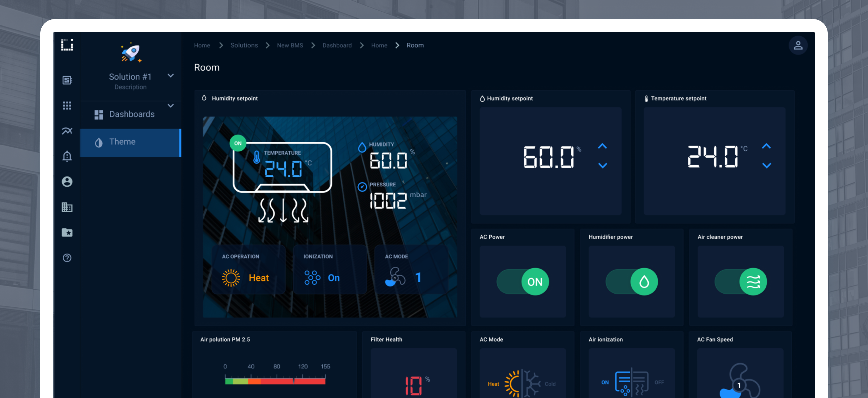Viewport: 868px width, 398px height.
Task: Click the 60.0 humidity reading on room image
Action: click(x=388, y=161)
